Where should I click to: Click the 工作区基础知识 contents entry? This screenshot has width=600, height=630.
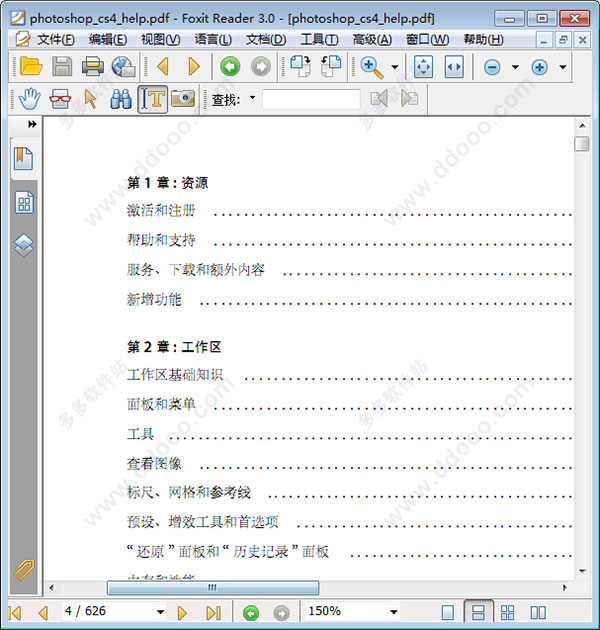(x=175, y=375)
